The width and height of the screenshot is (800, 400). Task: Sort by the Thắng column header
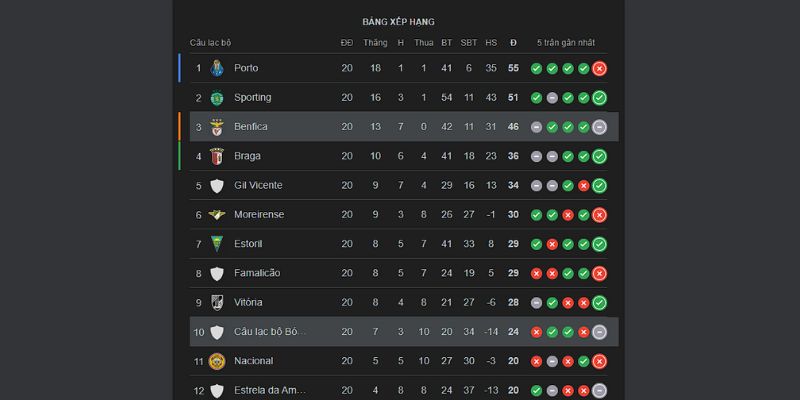point(375,43)
